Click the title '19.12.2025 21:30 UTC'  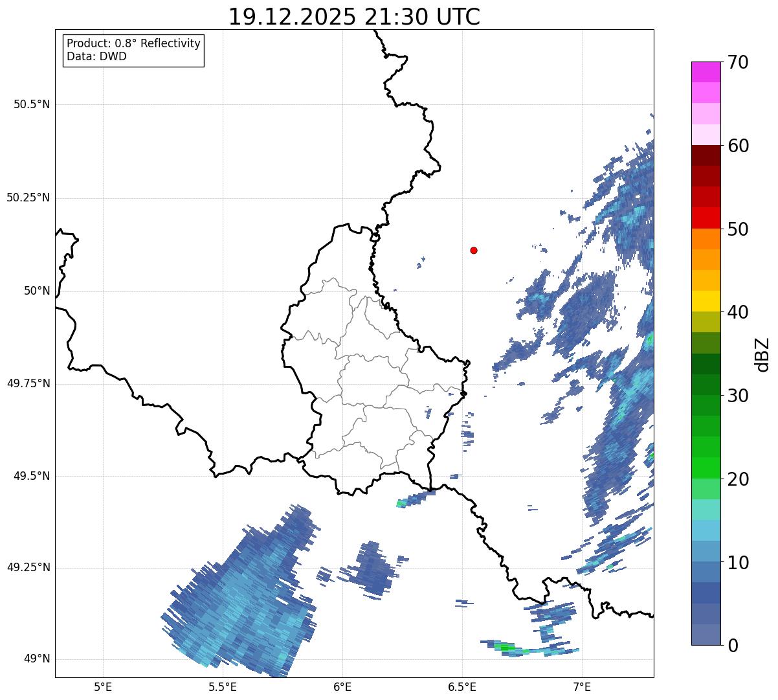point(354,17)
